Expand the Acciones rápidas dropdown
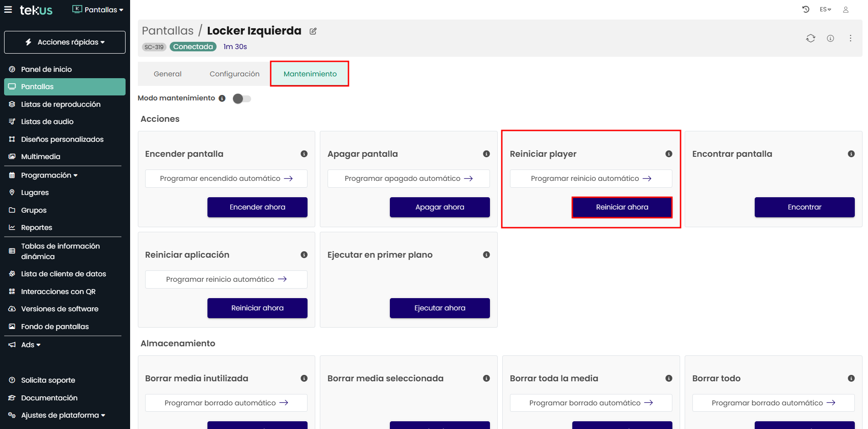This screenshot has height=429, width=868. [65, 42]
